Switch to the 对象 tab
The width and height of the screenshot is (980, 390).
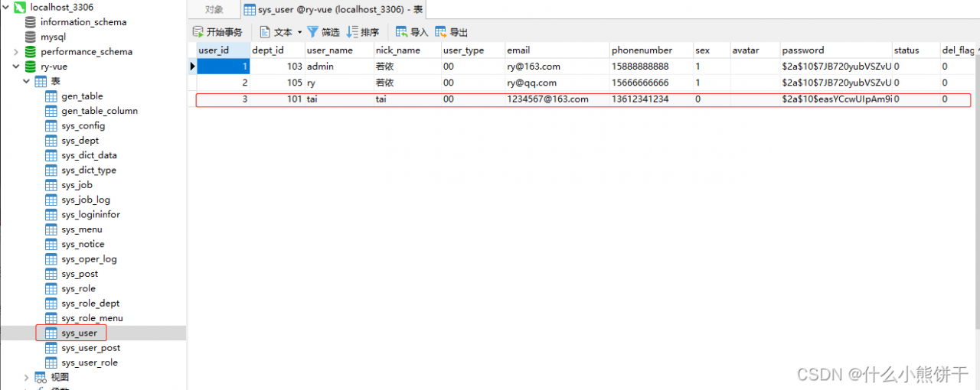(x=214, y=10)
